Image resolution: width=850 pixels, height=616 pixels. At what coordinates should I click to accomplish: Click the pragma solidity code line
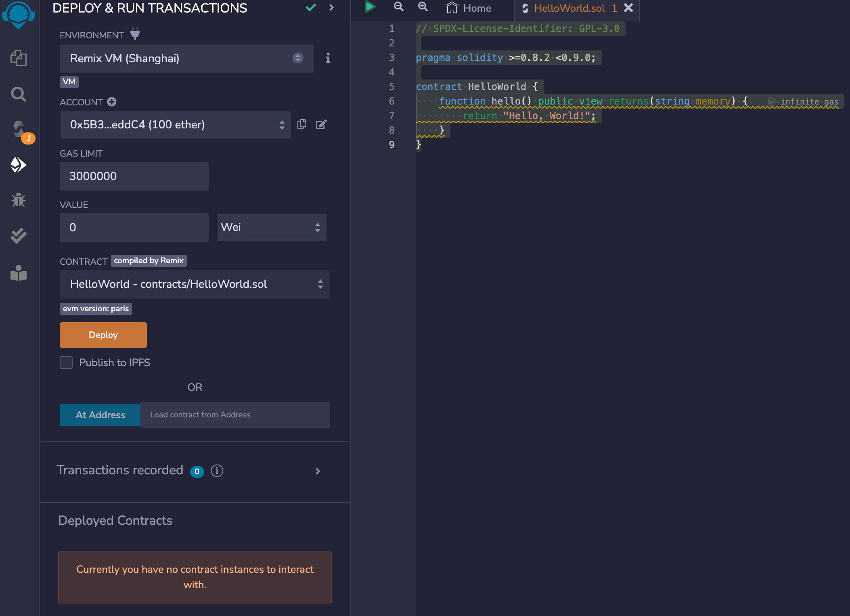506,58
